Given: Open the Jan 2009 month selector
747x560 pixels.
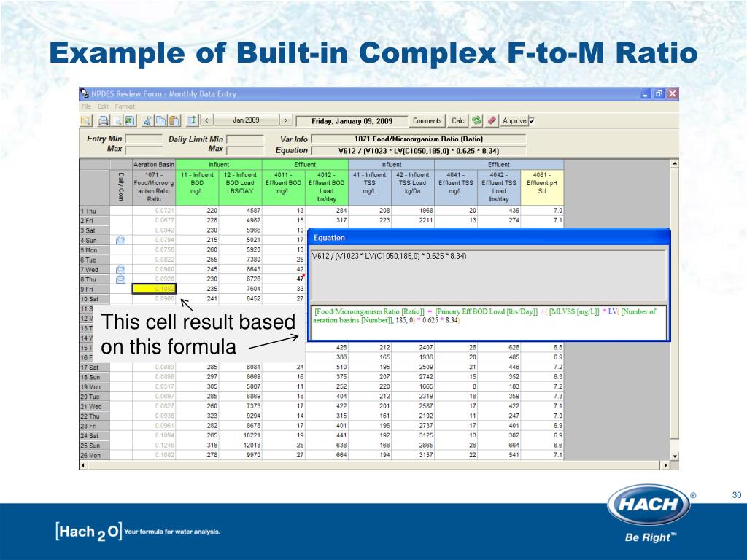Looking at the screenshot, I should pyautogui.click(x=246, y=120).
